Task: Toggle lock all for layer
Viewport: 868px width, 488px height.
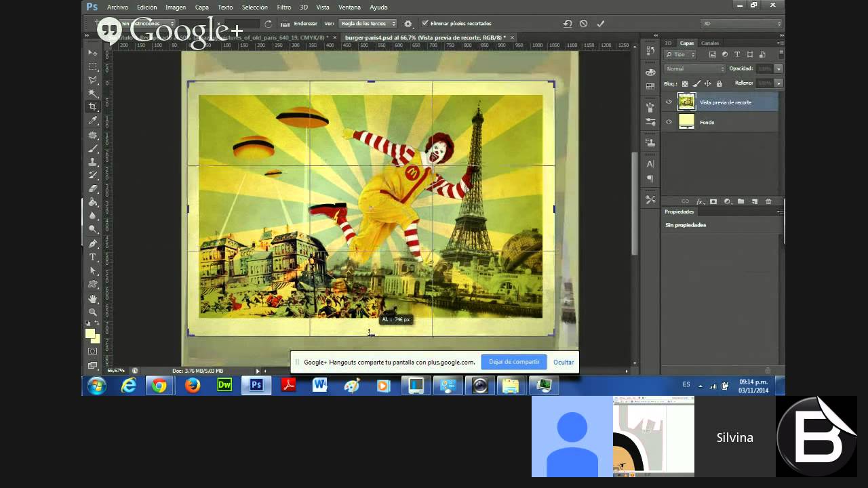Action: [719, 83]
